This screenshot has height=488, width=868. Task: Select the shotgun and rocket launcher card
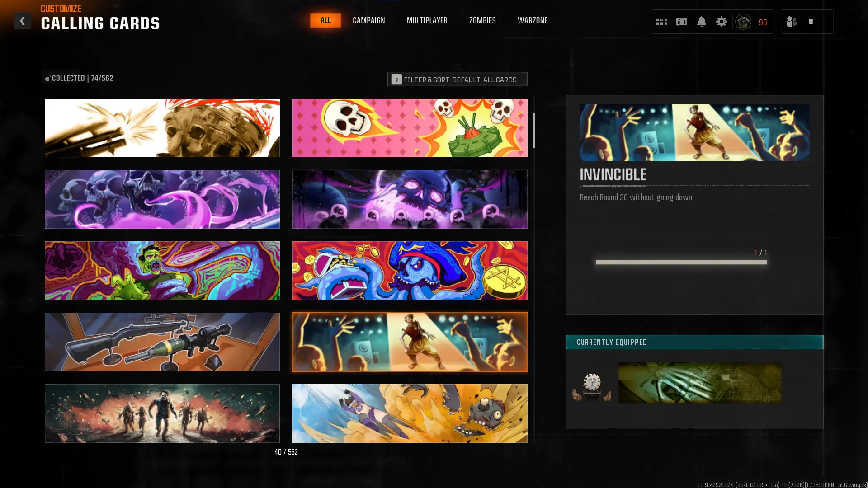(x=162, y=342)
